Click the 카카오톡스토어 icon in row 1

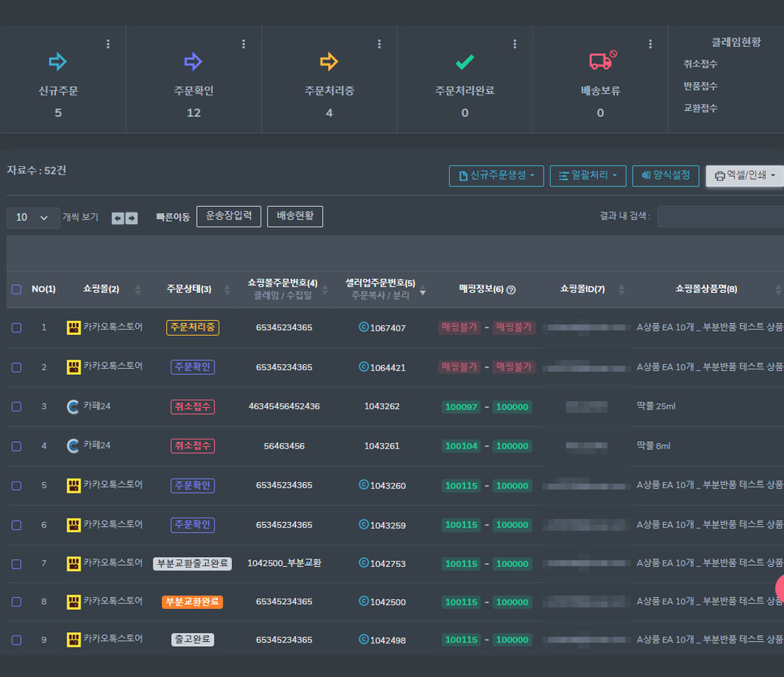(x=74, y=328)
